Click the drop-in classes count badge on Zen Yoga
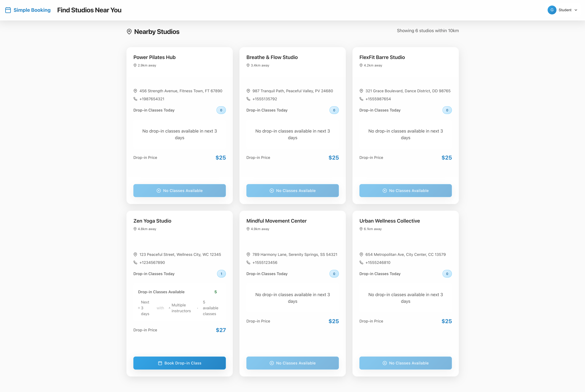585x392 pixels. click(x=221, y=274)
